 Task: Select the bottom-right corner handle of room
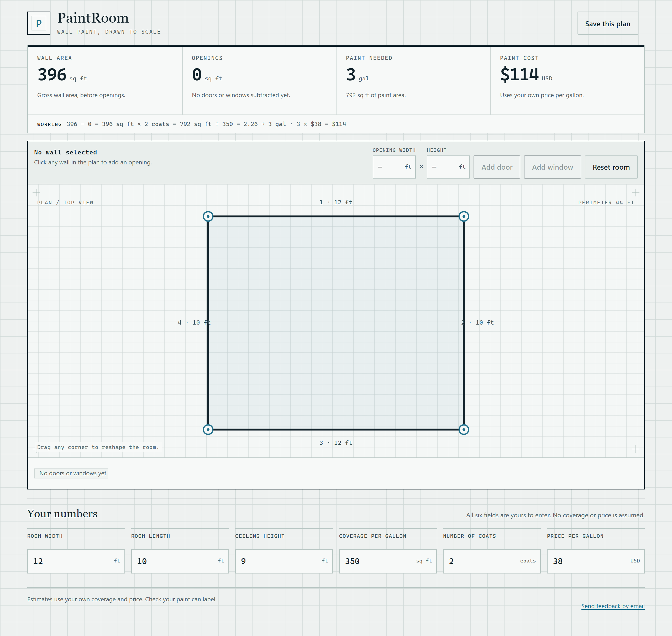464,430
